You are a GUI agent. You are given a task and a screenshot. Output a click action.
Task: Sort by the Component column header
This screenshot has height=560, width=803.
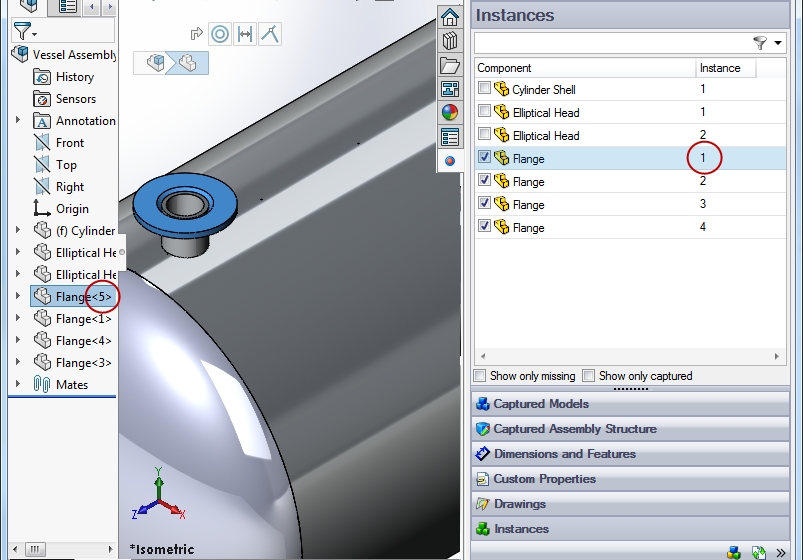click(584, 68)
